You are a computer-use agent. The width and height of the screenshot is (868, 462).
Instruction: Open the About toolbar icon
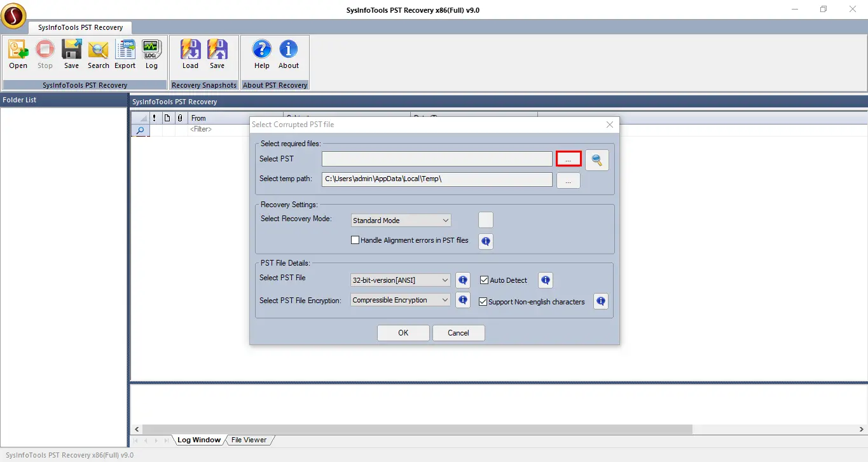(x=289, y=55)
